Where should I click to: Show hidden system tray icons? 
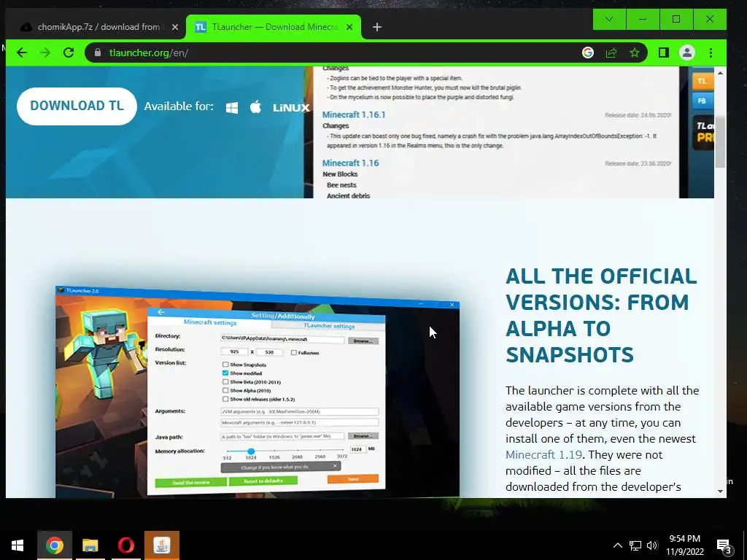(617, 545)
